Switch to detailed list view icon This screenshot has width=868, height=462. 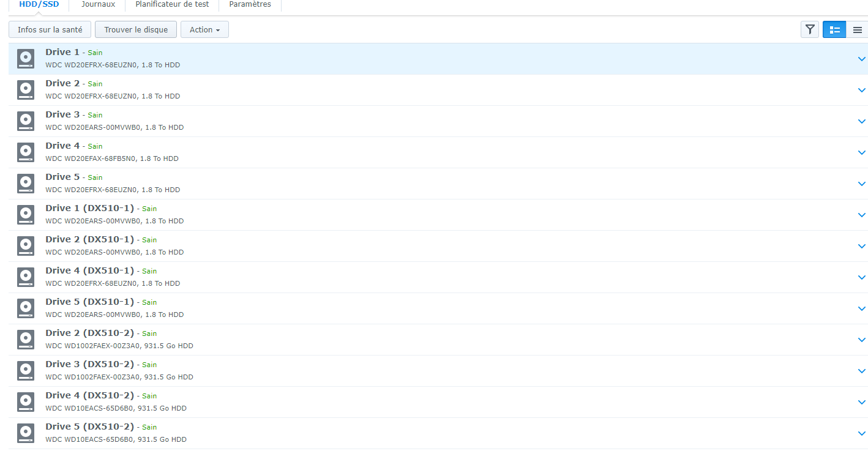(834, 29)
